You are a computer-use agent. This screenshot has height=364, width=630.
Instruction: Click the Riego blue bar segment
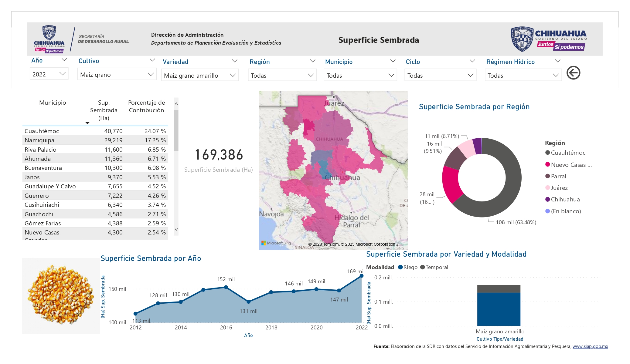[x=499, y=309]
